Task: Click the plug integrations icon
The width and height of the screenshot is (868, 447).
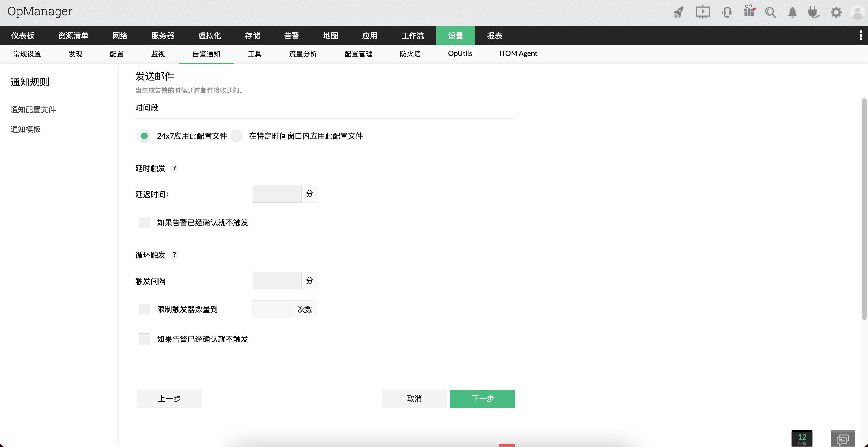Action: 814,12
